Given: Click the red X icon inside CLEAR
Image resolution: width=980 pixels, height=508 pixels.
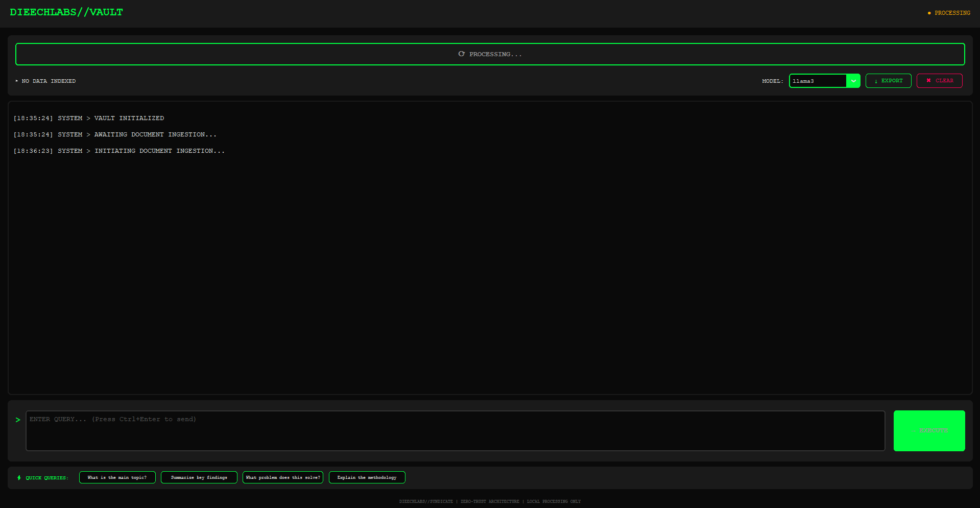Looking at the screenshot, I should [928, 80].
